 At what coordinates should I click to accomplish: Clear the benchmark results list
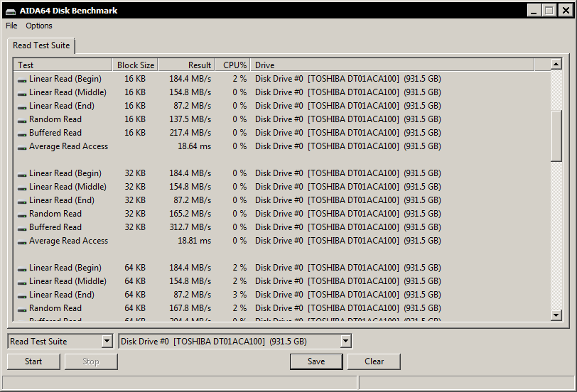pos(374,361)
